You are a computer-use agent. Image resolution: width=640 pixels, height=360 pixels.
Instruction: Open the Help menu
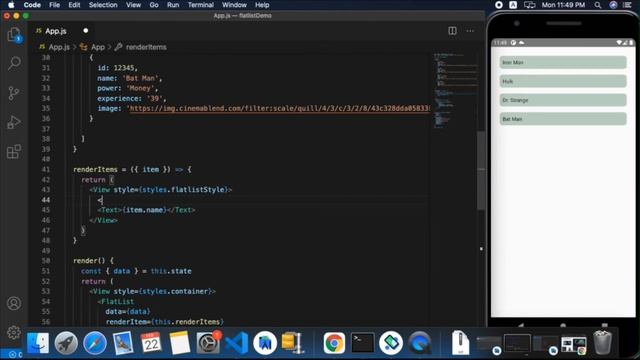coord(262,5)
